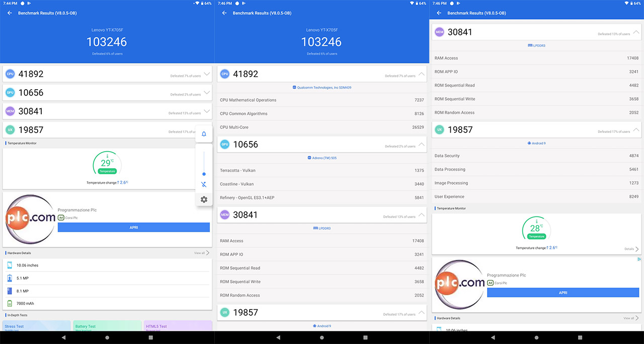This screenshot has width=644, height=344.
Task: Tap screen-size icon beside 10.06 inches
Action: (x=10, y=265)
